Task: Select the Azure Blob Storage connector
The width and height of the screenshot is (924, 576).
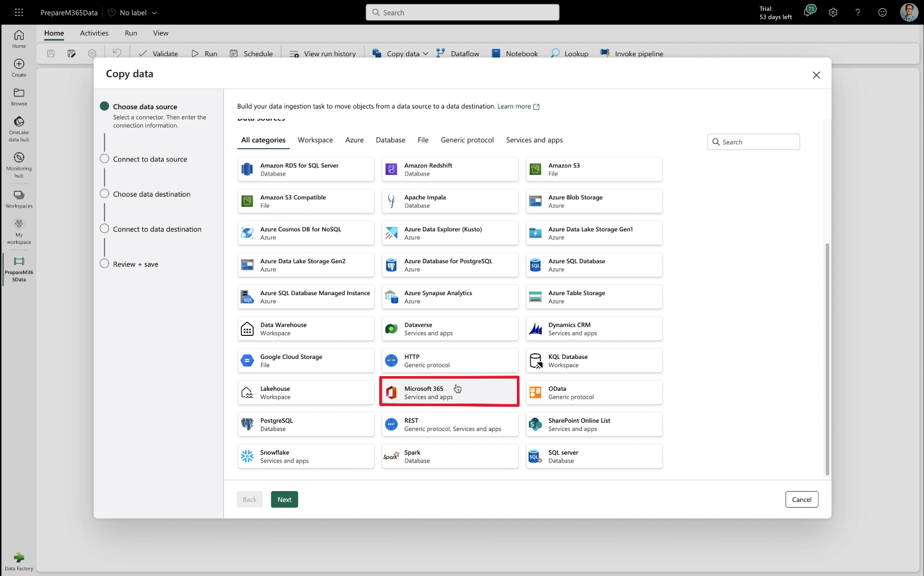Action: (594, 201)
